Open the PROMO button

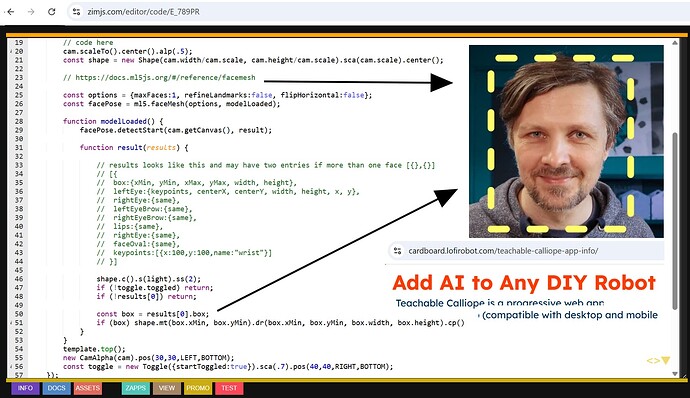pos(198,388)
